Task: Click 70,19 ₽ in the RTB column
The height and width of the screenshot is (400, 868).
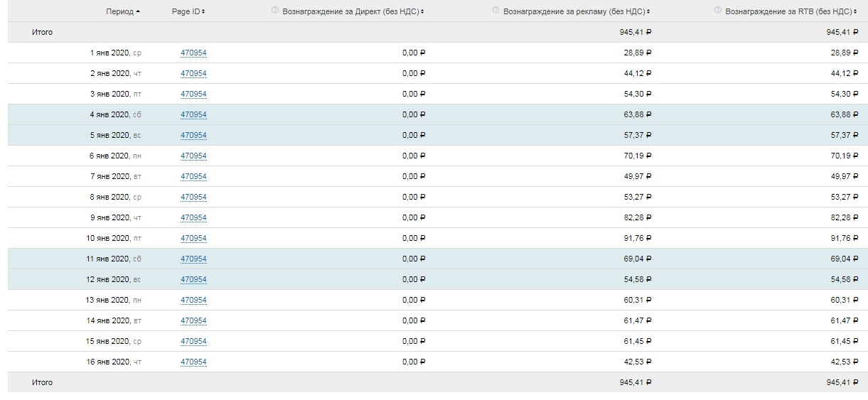Action: click(845, 156)
